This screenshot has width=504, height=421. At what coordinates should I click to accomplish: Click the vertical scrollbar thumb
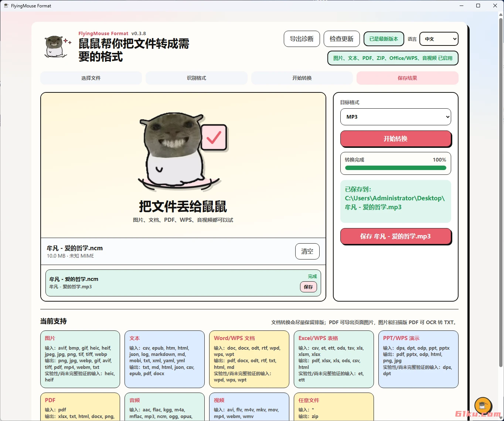(501, 192)
